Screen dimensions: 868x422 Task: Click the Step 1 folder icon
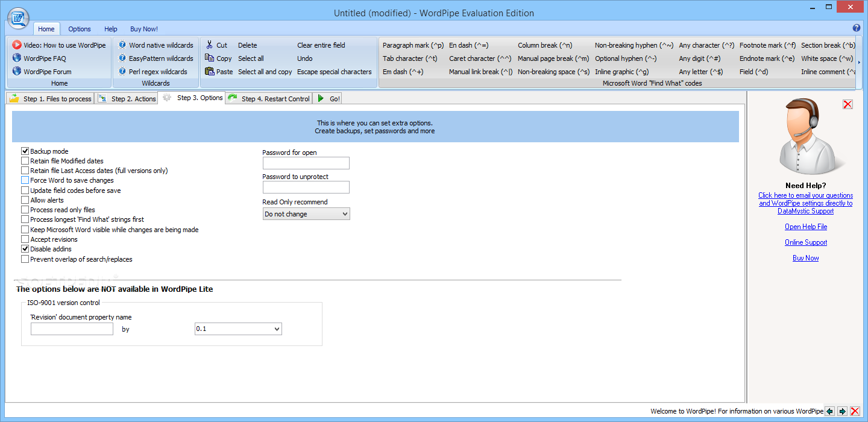pos(14,98)
